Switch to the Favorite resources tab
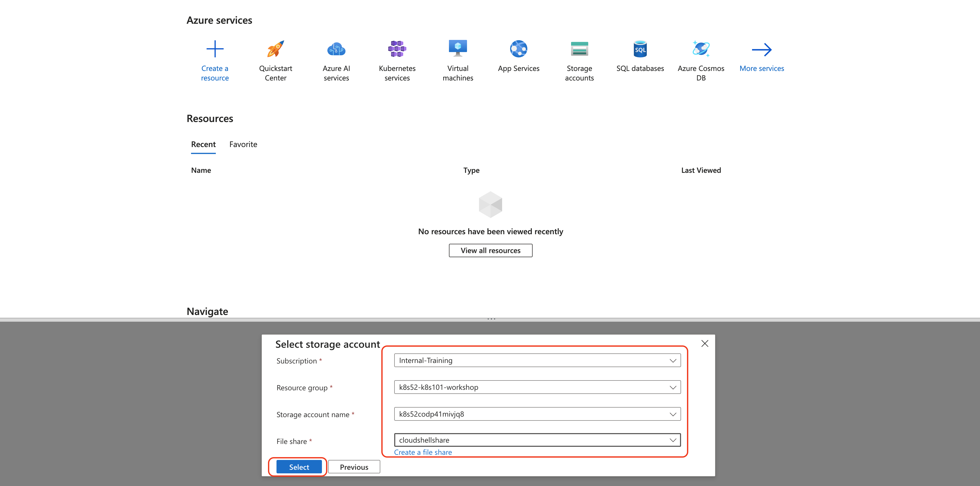The image size is (980, 486). click(x=243, y=144)
